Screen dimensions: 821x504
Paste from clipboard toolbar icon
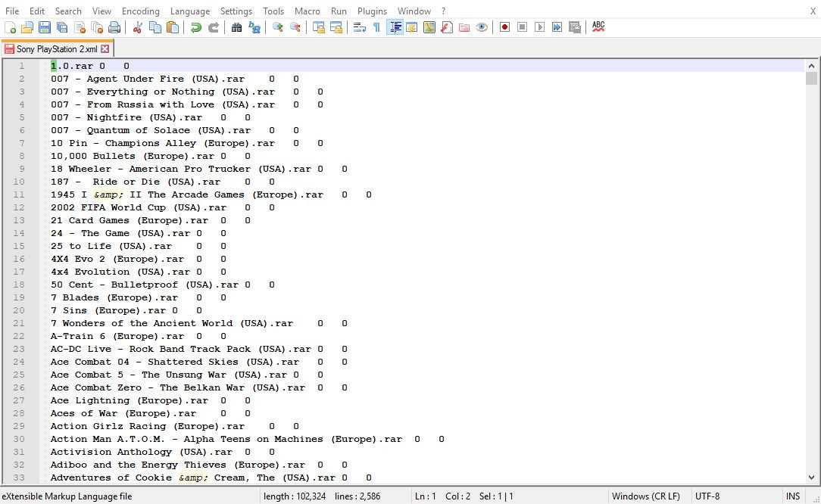[x=172, y=27]
